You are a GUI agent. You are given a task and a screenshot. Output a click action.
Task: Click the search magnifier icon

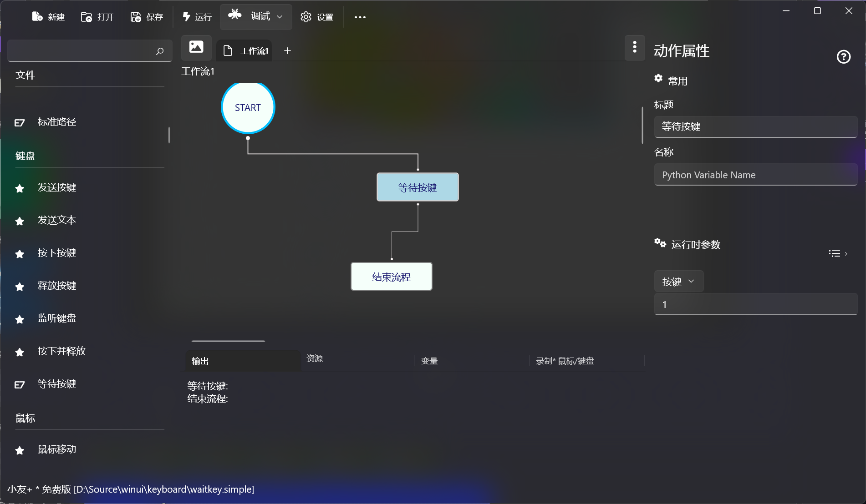point(160,51)
